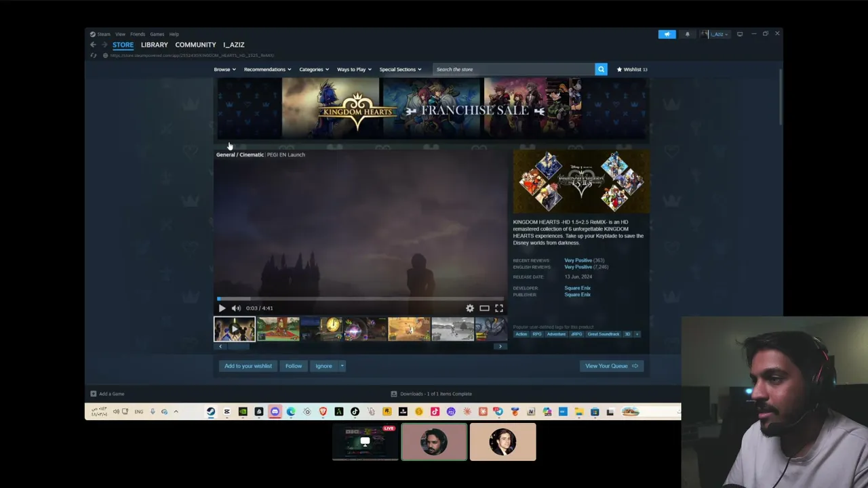Viewport: 868px width, 488px height.
Task: Mute the trailer video volume
Action: [236, 308]
